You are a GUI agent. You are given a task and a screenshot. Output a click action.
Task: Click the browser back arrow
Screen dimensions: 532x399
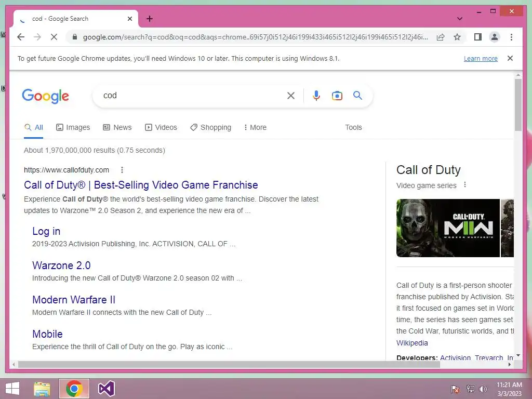click(x=21, y=37)
